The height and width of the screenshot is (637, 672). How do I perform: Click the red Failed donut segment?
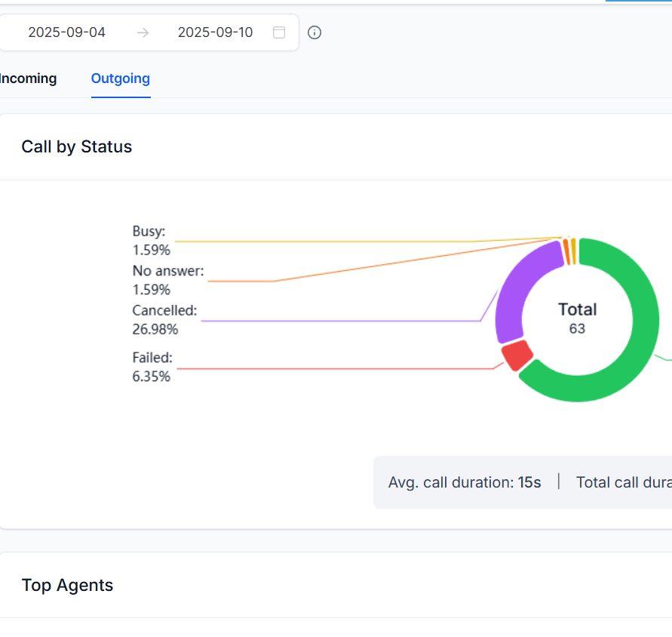[x=517, y=355]
